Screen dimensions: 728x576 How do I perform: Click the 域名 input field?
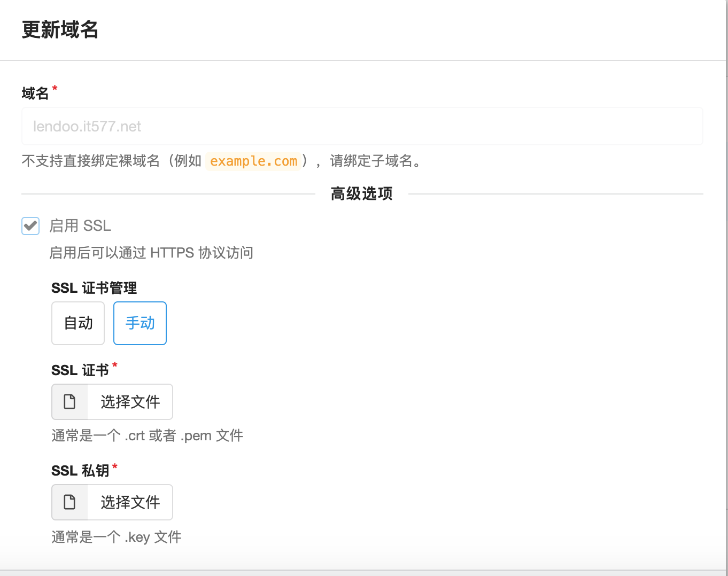pos(362,126)
